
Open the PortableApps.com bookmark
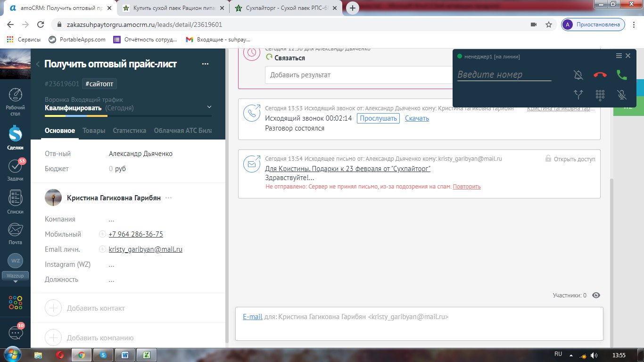77,40
